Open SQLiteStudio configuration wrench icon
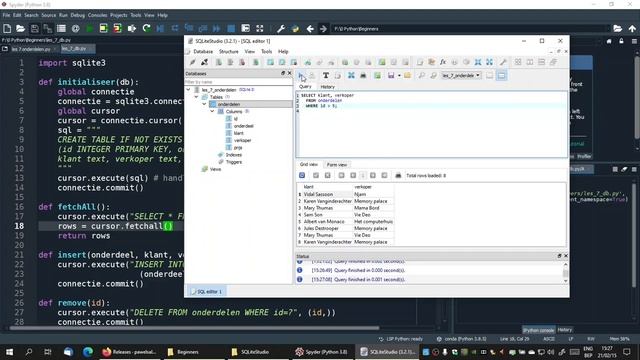Viewport: 640px width, 360px height. point(503,62)
